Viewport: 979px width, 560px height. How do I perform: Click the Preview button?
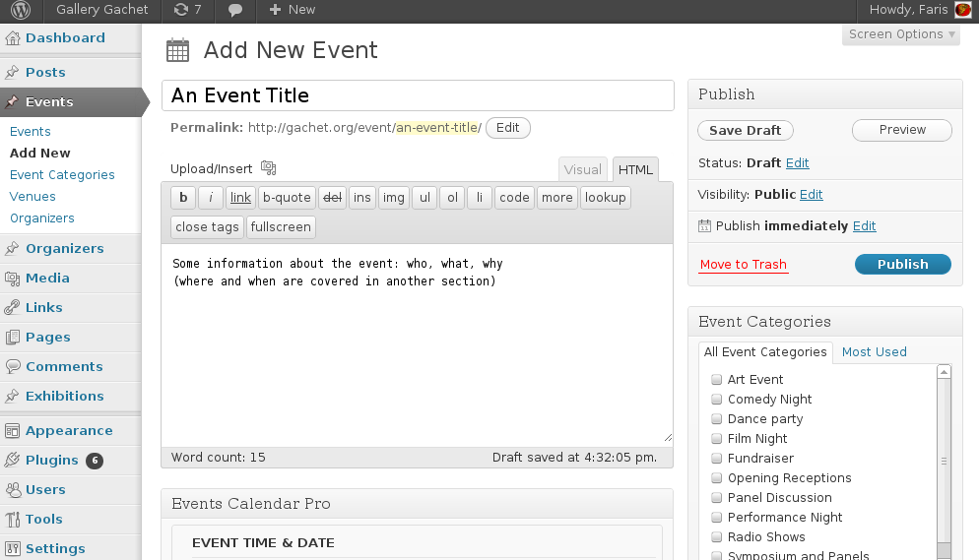click(x=902, y=130)
